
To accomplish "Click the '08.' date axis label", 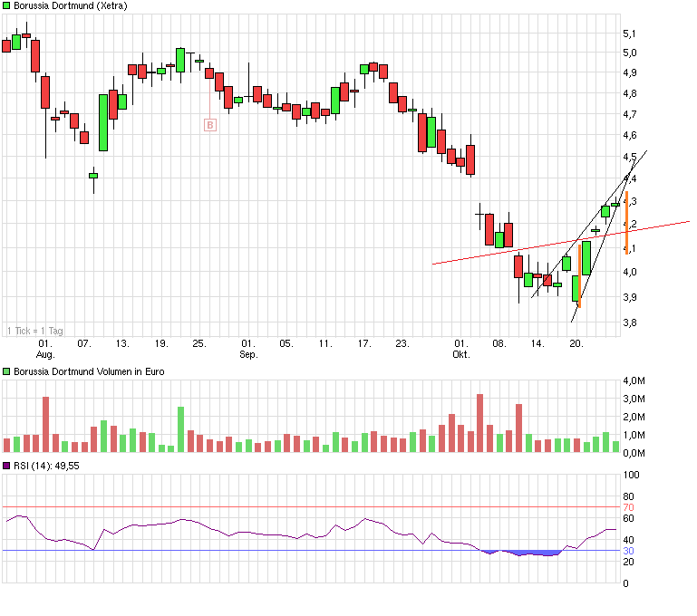I will click(499, 343).
